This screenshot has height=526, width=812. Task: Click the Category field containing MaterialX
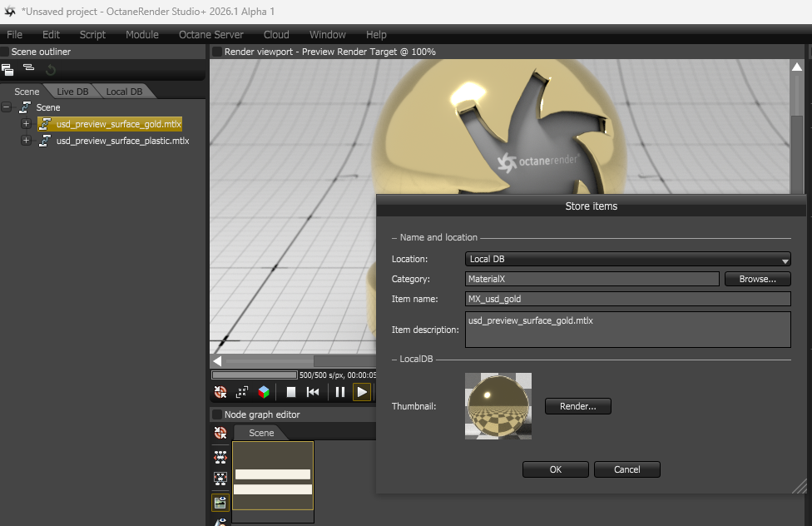592,279
